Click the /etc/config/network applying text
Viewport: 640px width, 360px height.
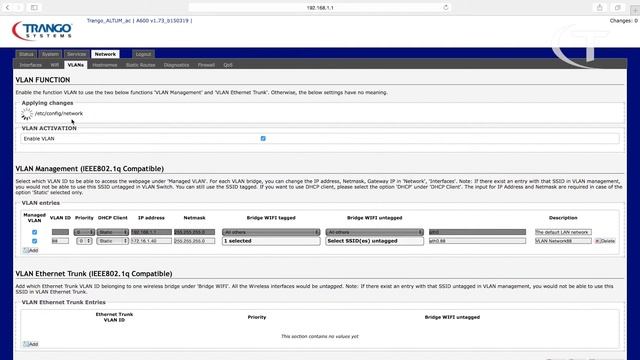pos(59,113)
